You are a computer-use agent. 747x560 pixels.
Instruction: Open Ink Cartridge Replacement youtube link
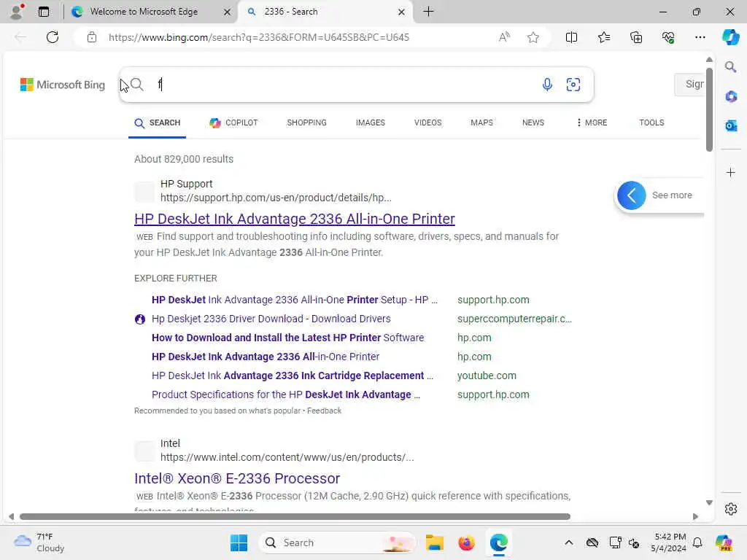click(x=293, y=376)
